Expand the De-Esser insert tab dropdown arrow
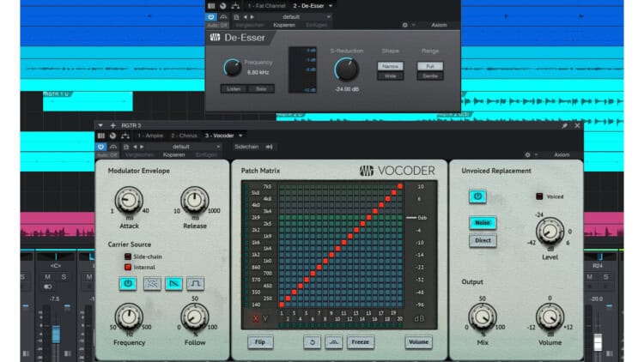 [x=330, y=5]
